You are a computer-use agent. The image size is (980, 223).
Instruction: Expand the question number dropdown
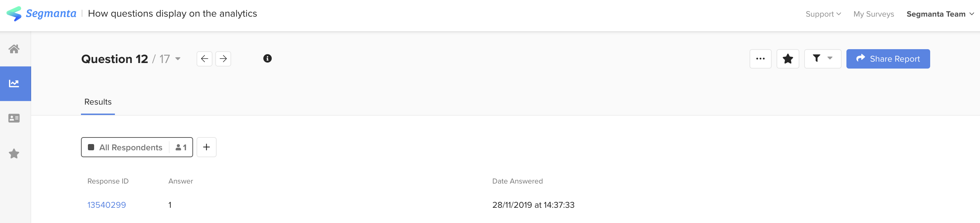tap(178, 59)
